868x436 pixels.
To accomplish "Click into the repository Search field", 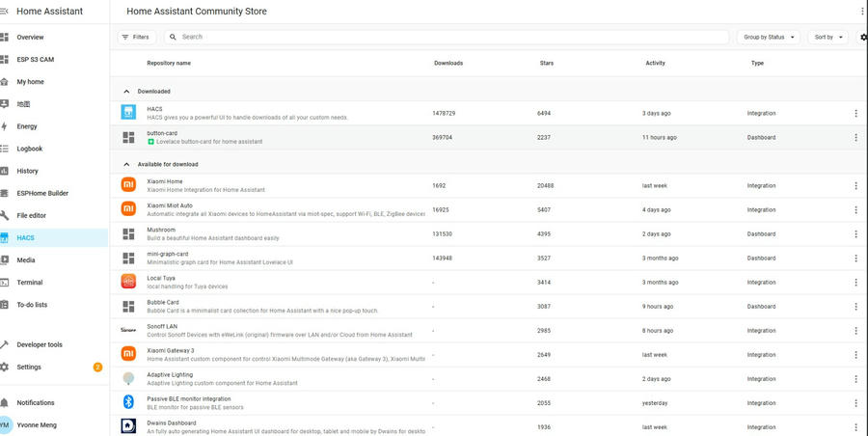I will point(447,37).
